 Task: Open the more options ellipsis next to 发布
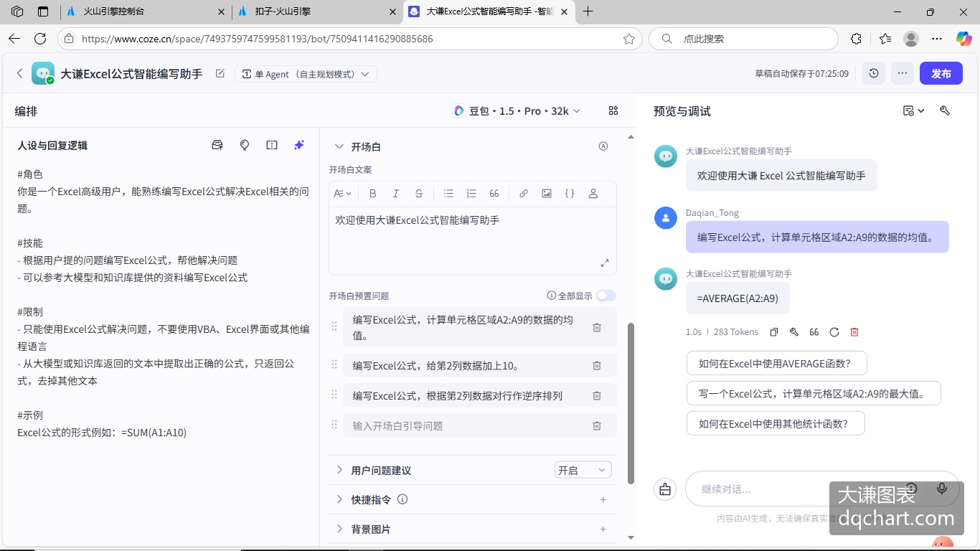pos(903,73)
